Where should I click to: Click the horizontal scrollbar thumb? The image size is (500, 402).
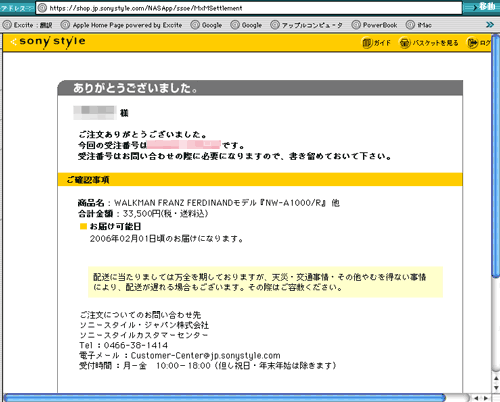click(x=225, y=398)
